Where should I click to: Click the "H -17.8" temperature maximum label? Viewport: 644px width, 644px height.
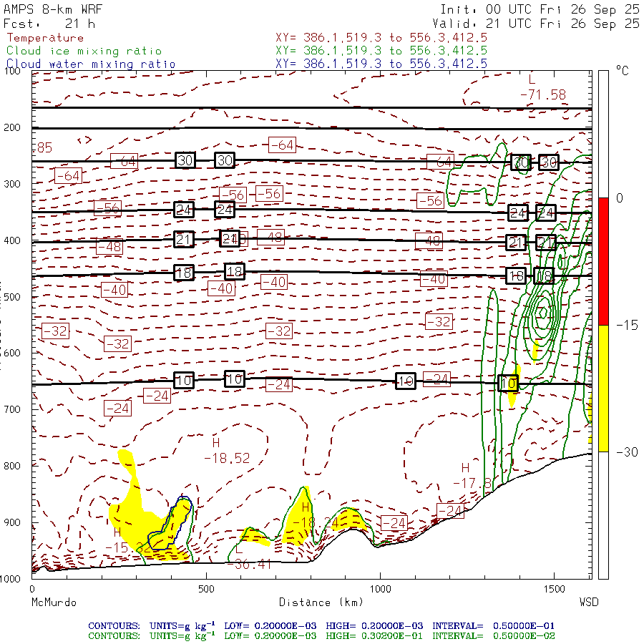[472, 475]
